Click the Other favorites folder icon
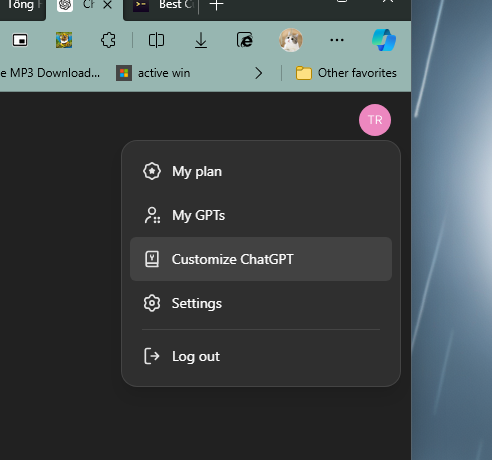492x460 pixels. click(x=304, y=73)
